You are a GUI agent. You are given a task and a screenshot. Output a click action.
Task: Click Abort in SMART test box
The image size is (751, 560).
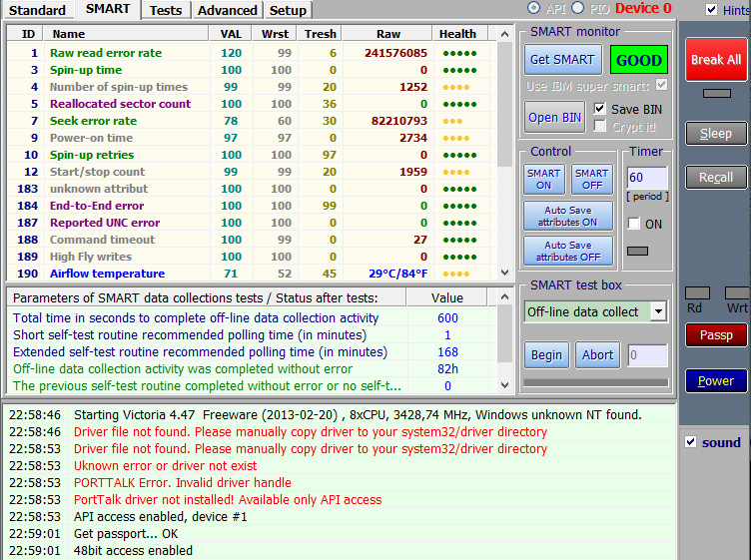598,355
